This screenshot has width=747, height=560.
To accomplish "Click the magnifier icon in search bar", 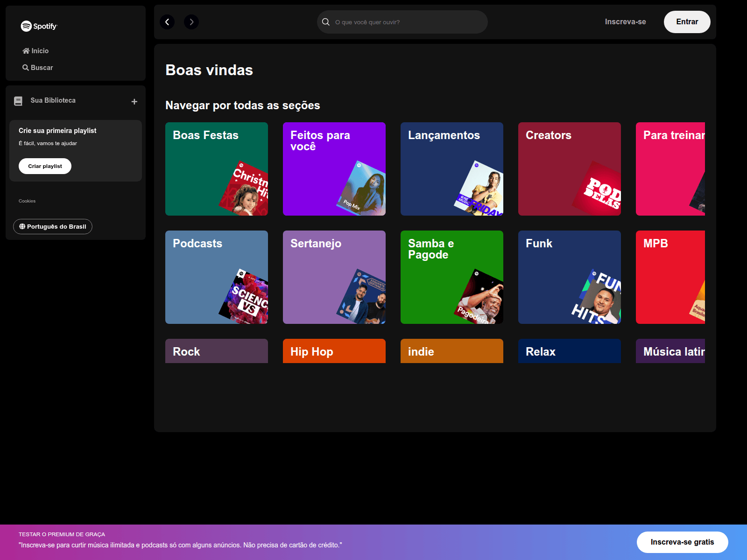I will point(326,22).
